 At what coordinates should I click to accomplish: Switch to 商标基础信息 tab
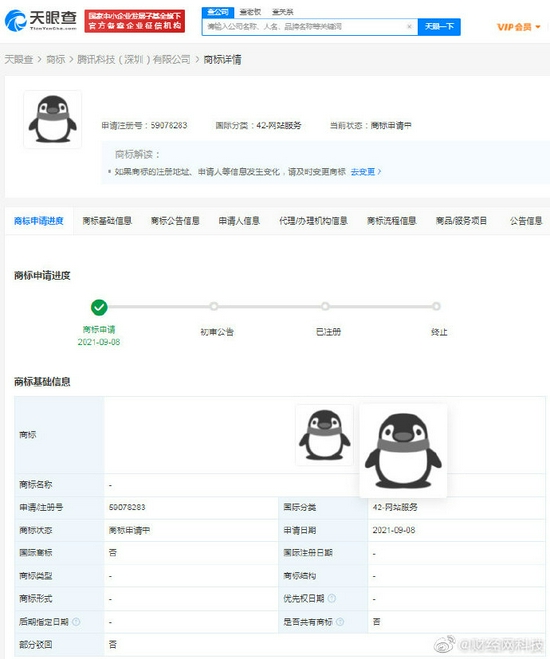pyautogui.click(x=107, y=221)
